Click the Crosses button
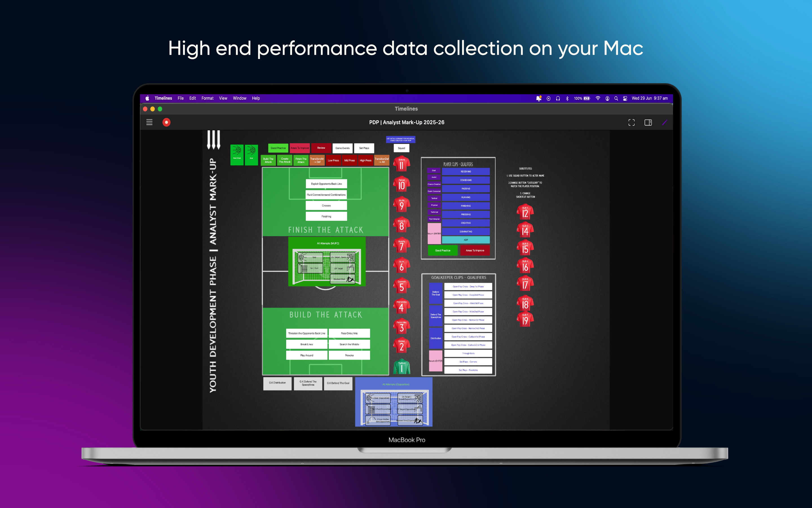 click(326, 206)
